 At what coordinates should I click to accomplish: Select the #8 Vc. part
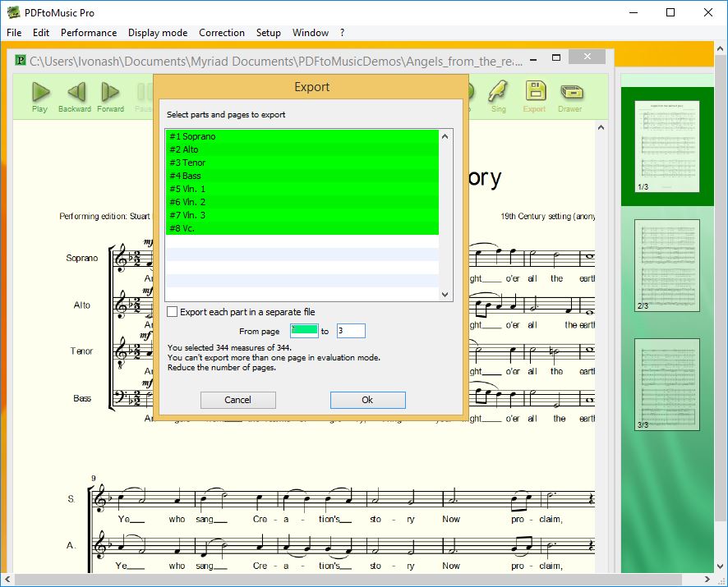coord(302,228)
